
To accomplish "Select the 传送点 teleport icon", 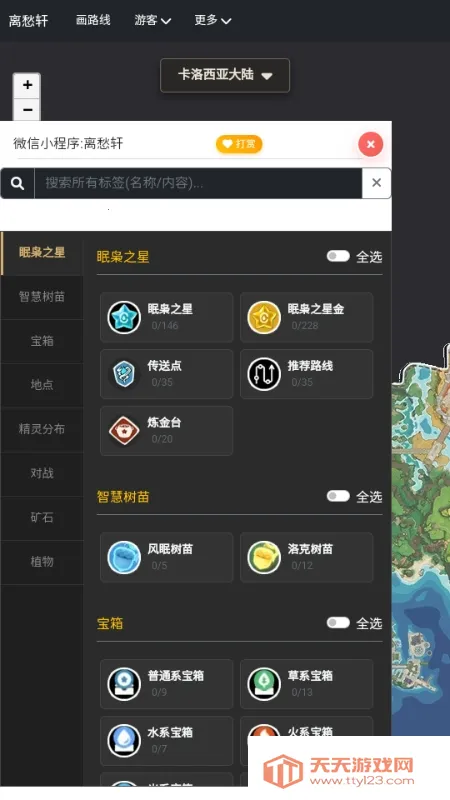I will (x=124, y=374).
